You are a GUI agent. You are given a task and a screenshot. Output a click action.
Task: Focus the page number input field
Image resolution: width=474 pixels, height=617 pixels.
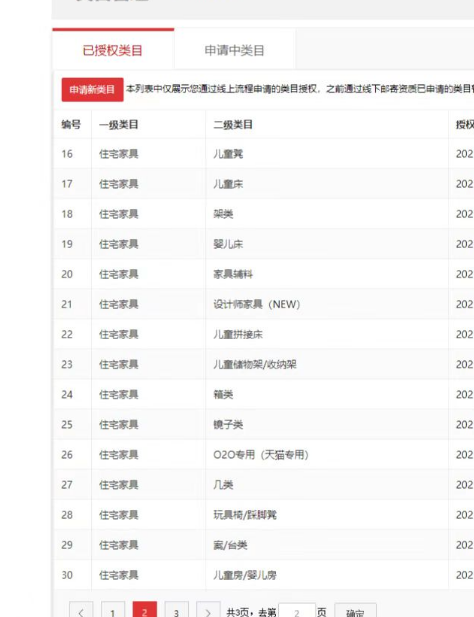tap(297, 612)
